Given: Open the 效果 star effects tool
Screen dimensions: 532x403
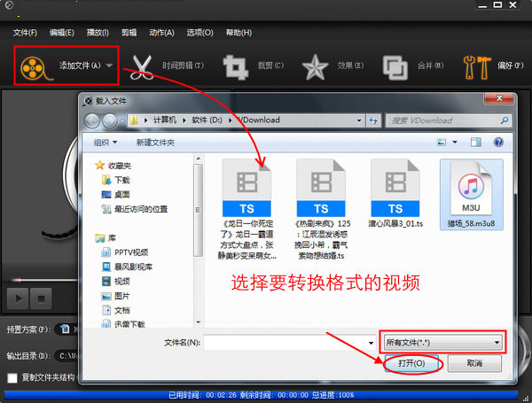Looking at the screenshot, I should pos(315,66).
